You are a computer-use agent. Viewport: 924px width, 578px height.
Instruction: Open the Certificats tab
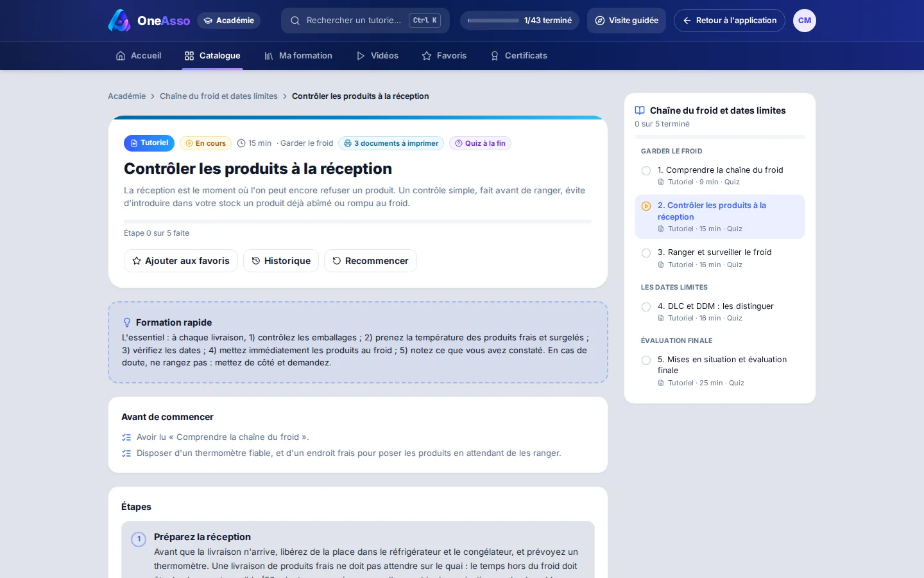[518, 56]
